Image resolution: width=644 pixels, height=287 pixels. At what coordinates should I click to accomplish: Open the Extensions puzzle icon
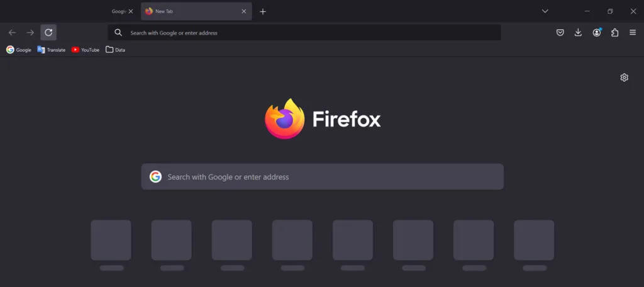point(615,33)
